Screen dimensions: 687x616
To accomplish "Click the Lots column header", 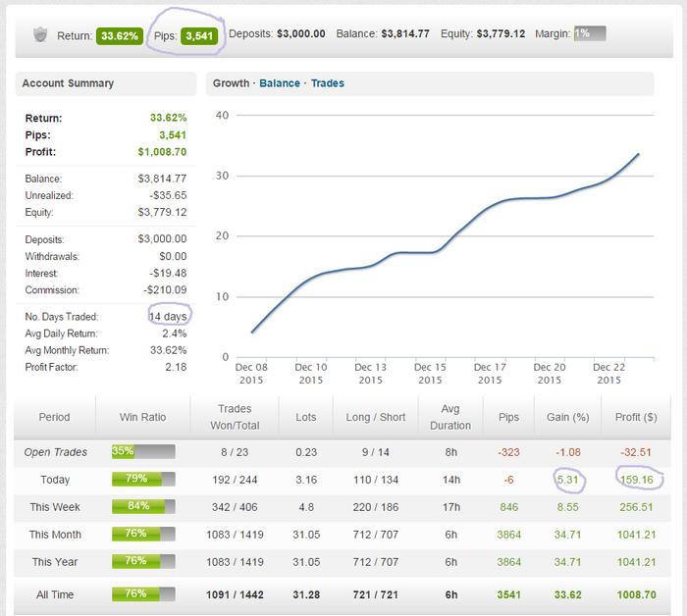I will [306, 417].
